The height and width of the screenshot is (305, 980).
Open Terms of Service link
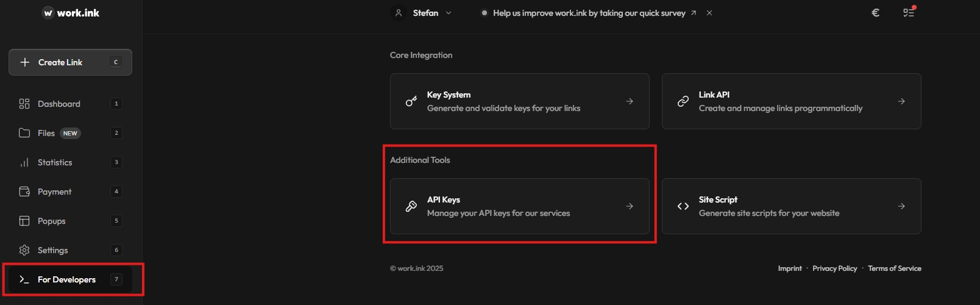click(894, 268)
